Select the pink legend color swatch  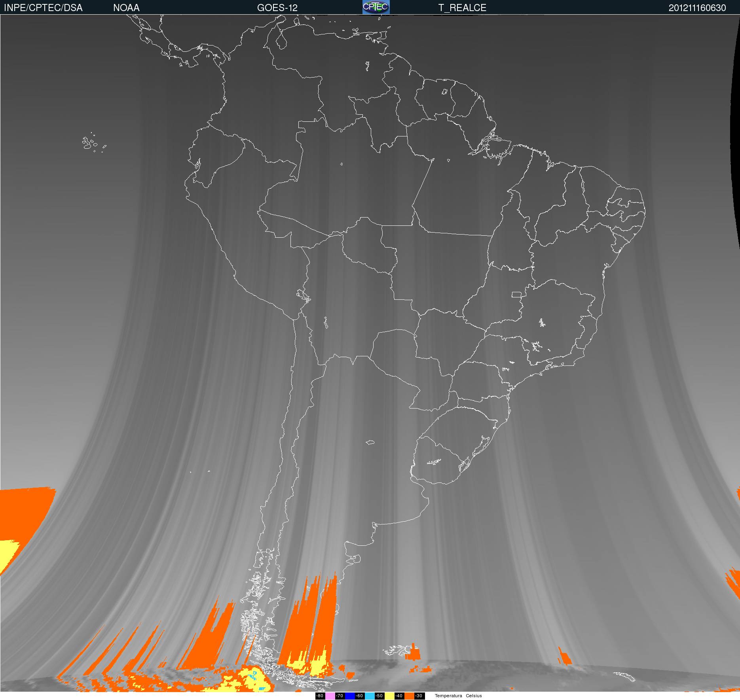[330, 696]
